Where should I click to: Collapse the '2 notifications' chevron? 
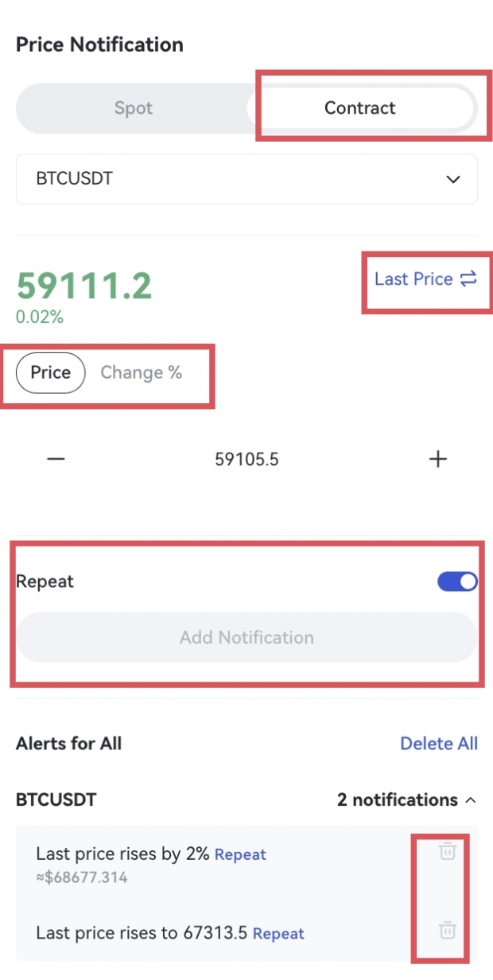click(x=470, y=800)
